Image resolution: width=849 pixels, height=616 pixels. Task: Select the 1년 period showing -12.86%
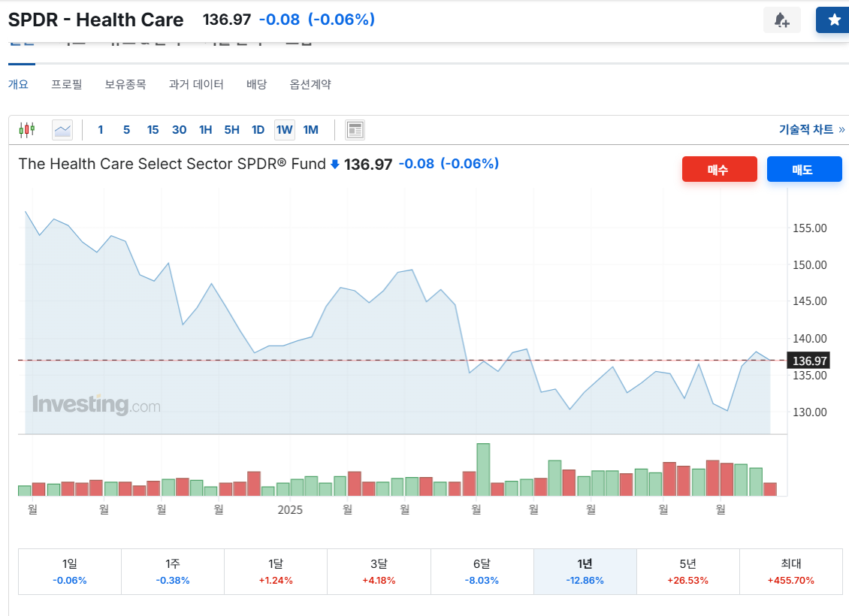pos(585,572)
